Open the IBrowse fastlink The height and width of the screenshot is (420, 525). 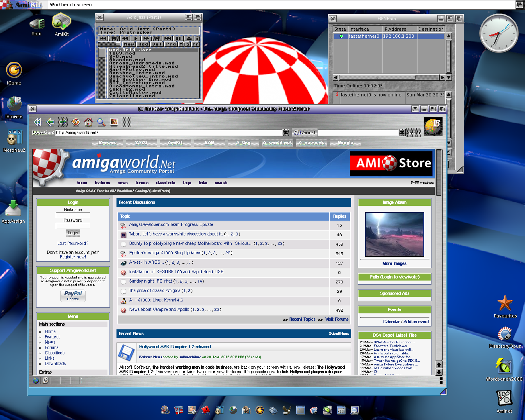pos(107,142)
